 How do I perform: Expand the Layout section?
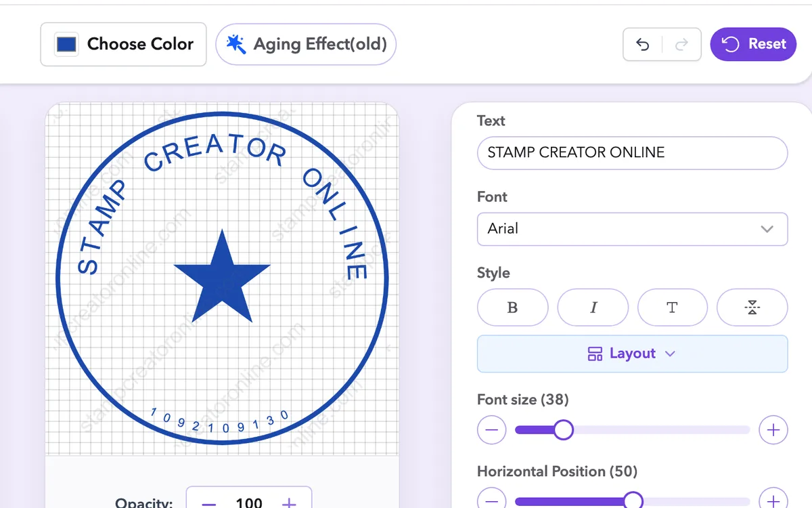(x=633, y=354)
